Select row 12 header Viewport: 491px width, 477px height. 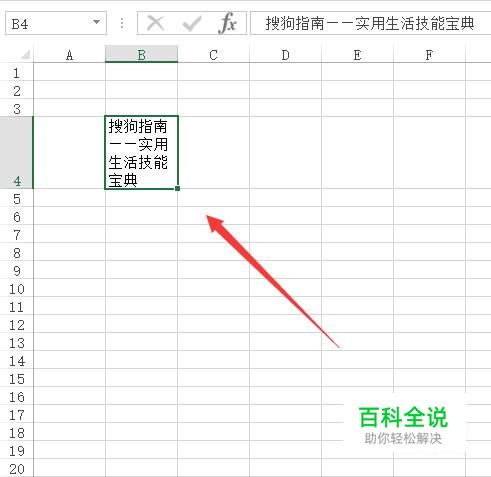point(17,324)
